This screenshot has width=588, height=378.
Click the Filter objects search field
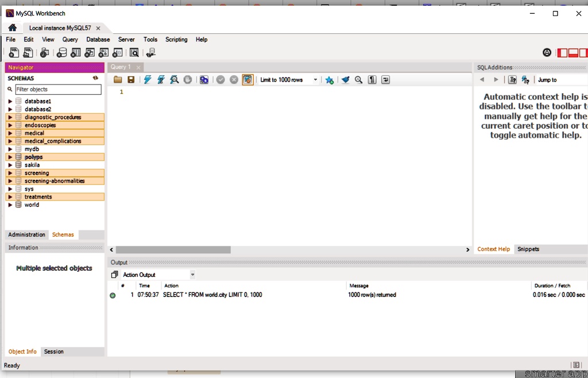[57, 90]
